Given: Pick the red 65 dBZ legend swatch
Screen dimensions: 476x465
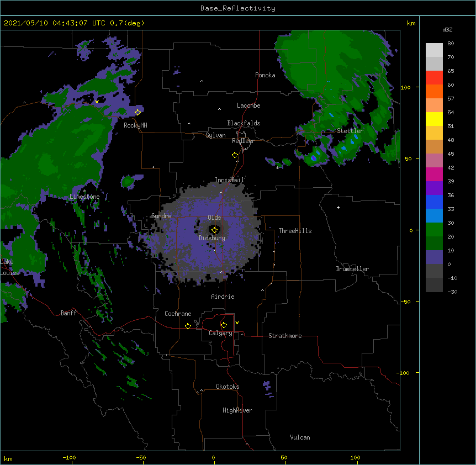Looking at the screenshot, I should (x=434, y=77).
